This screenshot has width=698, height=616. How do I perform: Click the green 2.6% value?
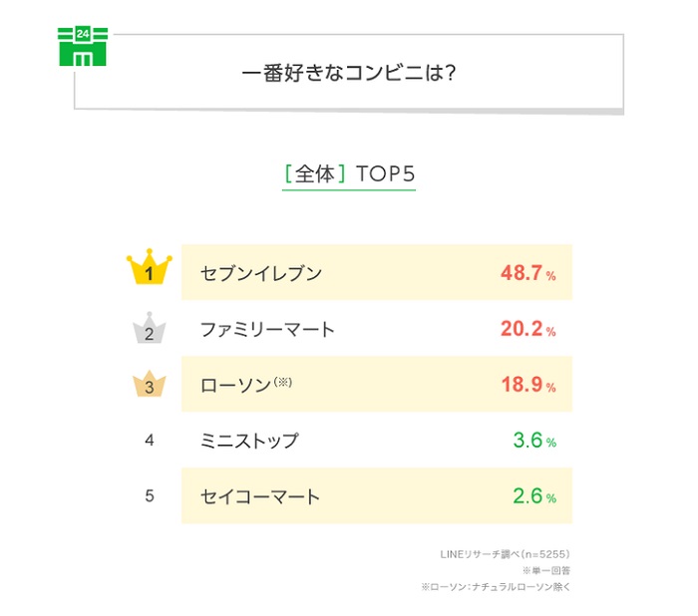pyautogui.click(x=532, y=495)
